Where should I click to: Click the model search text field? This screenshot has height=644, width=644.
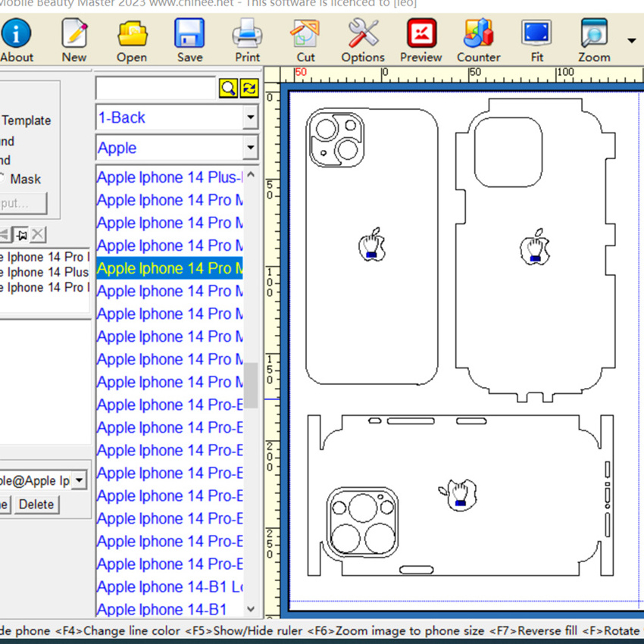point(155,88)
